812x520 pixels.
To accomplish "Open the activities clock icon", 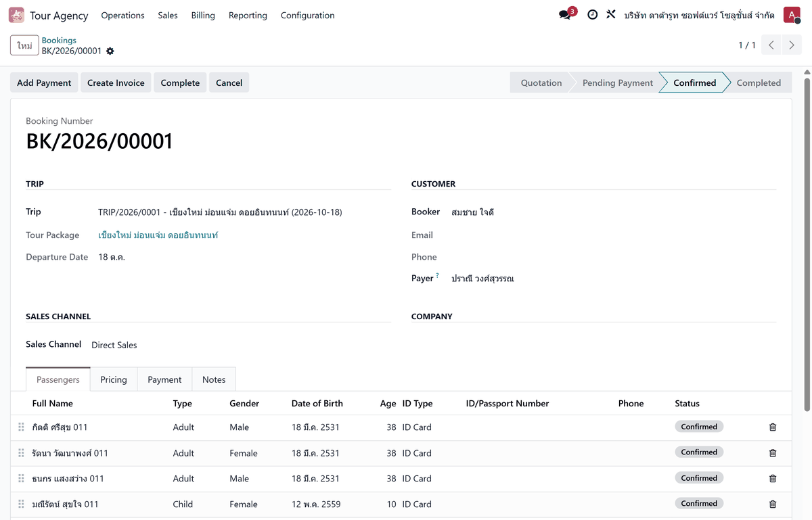I will [592, 15].
